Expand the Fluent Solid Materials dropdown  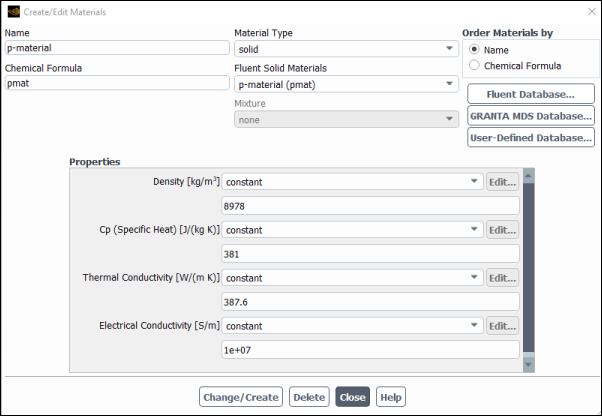[346, 84]
